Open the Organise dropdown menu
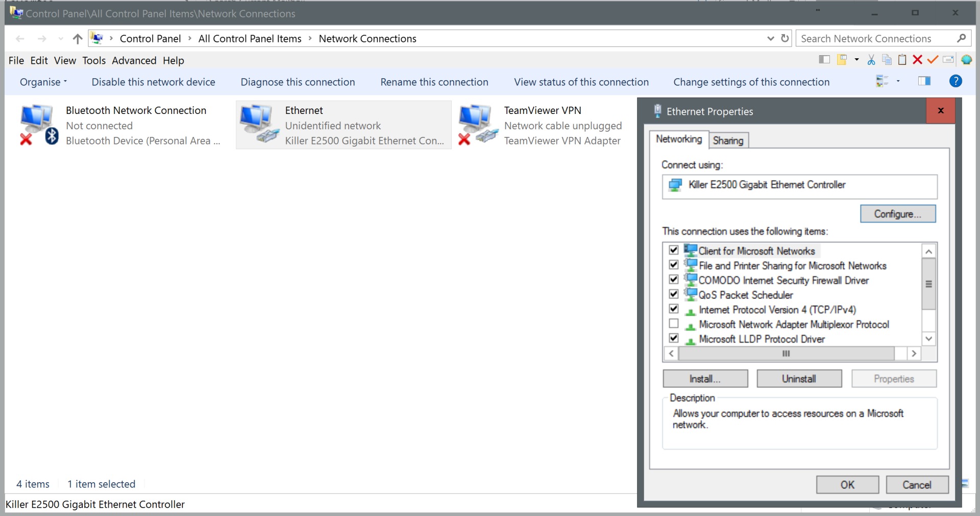The width and height of the screenshot is (980, 516). click(x=43, y=82)
